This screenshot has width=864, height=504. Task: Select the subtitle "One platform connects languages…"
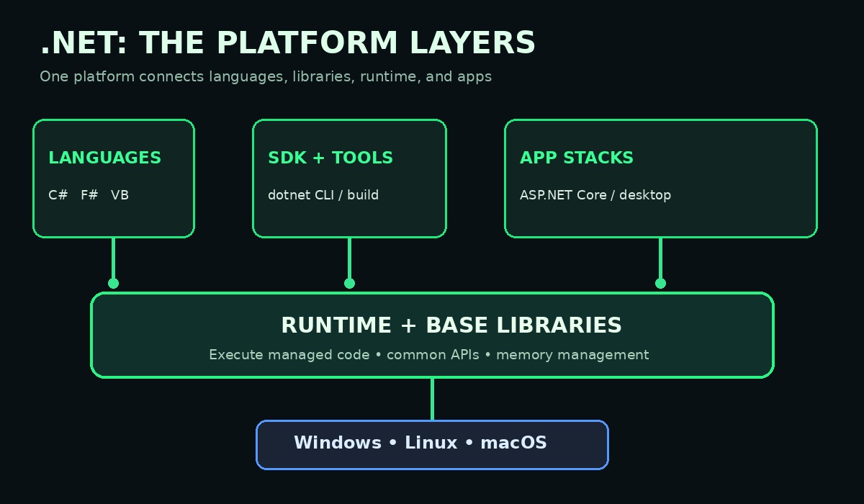point(266,76)
